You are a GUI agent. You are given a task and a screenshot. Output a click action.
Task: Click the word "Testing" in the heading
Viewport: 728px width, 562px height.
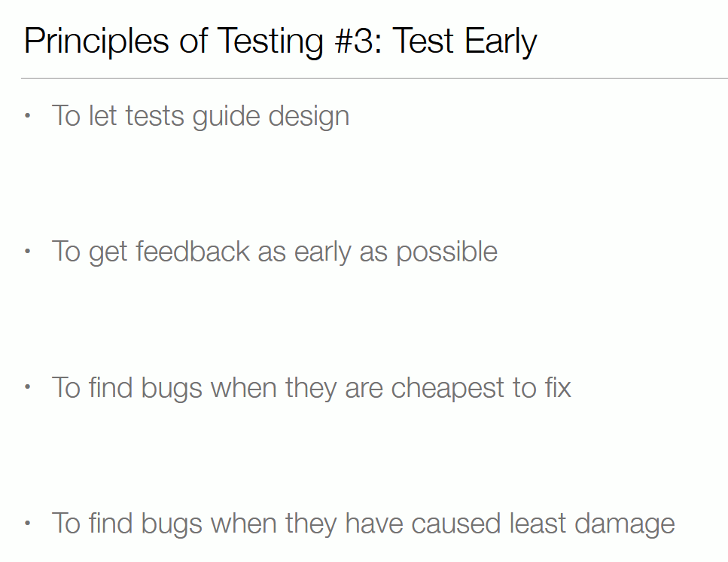[270, 41]
